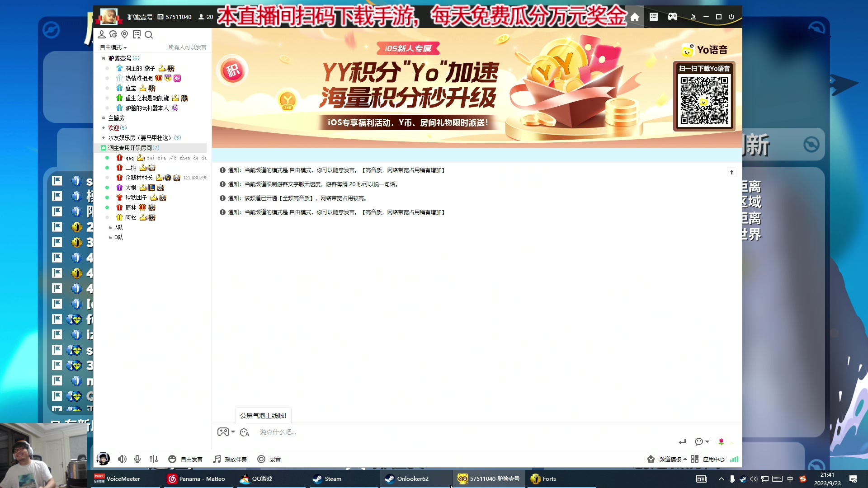Screen dimensions: 868x488
Task: Check green network signal bars icon
Action: point(734,459)
